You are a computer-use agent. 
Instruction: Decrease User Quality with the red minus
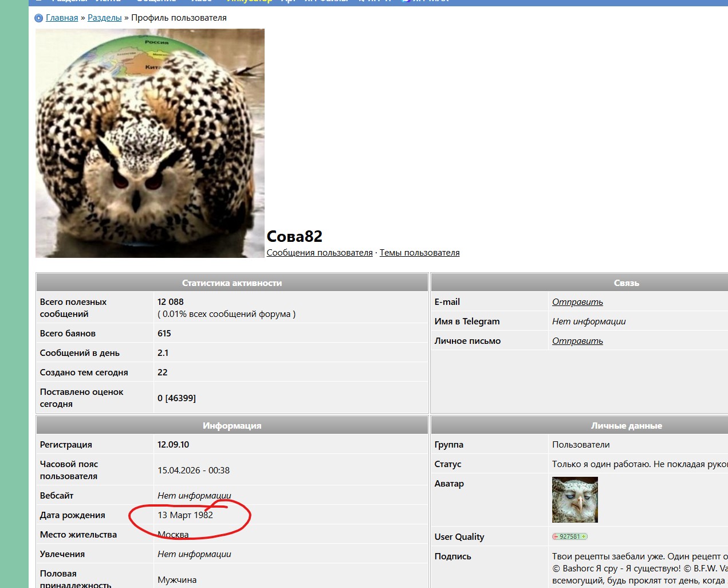(556, 537)
